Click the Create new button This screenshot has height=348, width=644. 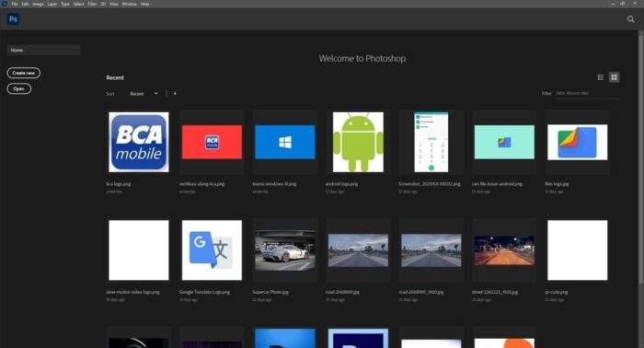pyautogui.click(x=23, y=73)
